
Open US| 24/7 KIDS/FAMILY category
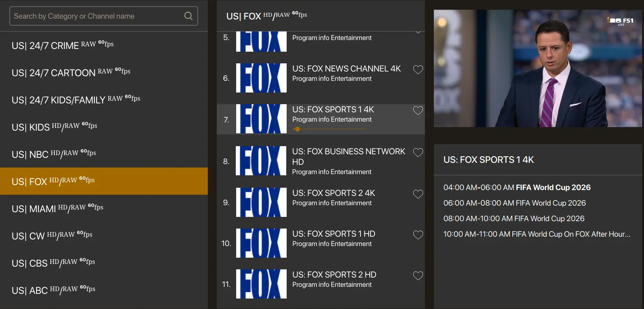coord(104,100)
